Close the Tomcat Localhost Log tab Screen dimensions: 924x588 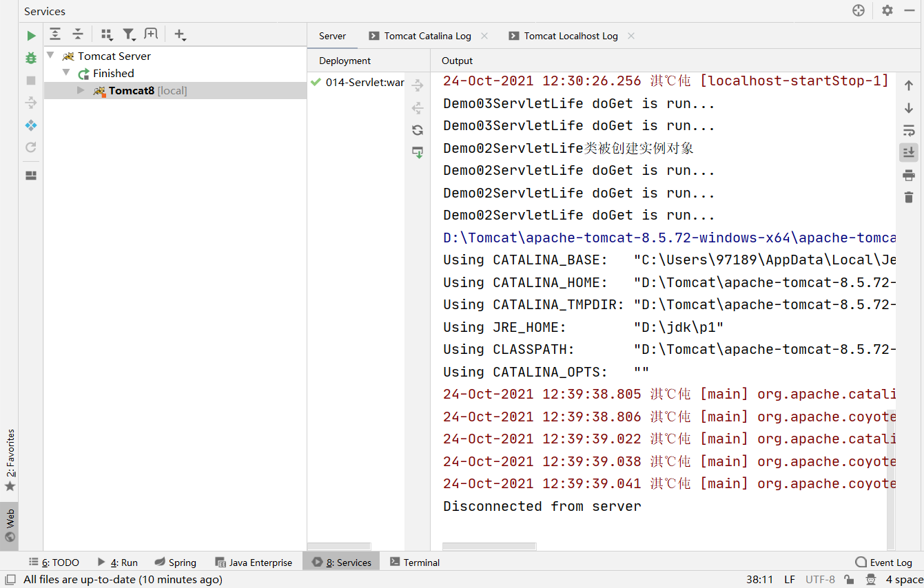click(631, 36)
